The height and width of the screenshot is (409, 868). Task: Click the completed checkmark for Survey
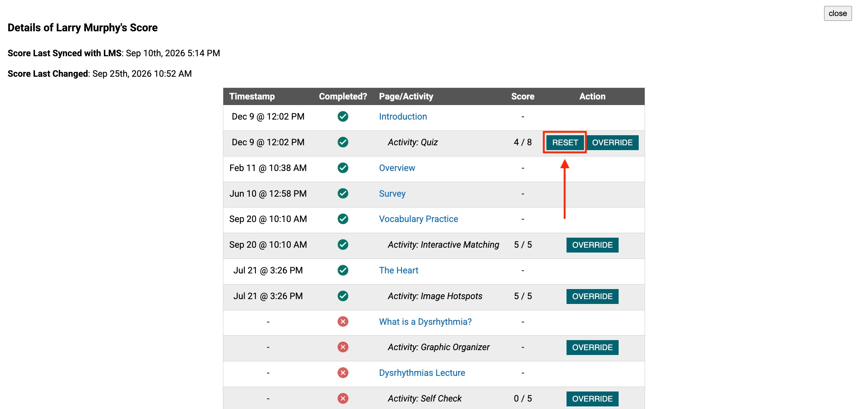(343, 193)
